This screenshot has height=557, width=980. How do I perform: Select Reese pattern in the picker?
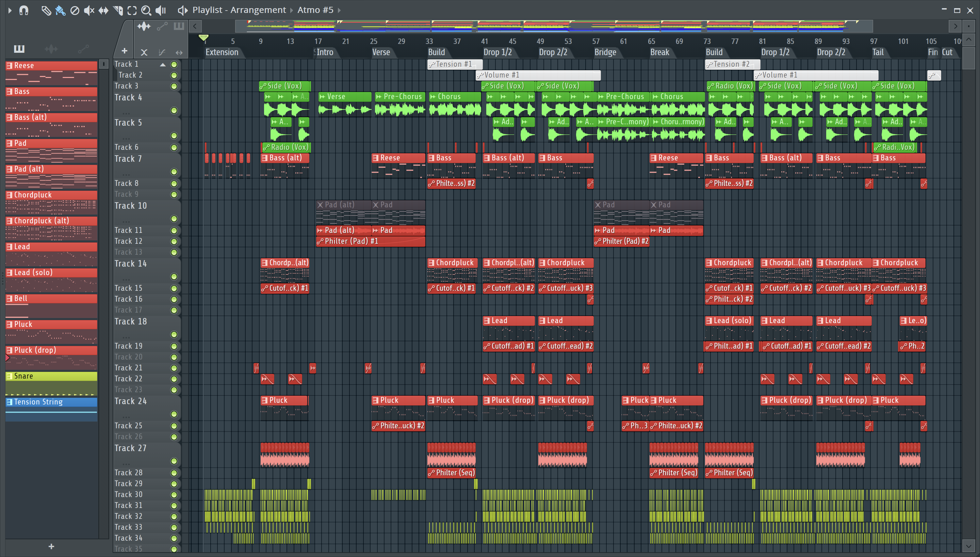pyautogui.click(x=51, y=73)
